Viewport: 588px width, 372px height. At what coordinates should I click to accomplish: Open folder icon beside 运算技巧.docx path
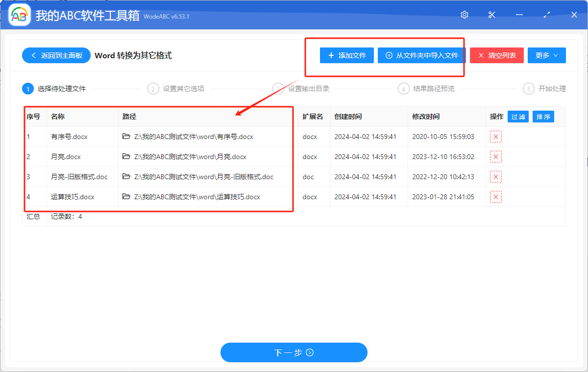tap(126, 197)
